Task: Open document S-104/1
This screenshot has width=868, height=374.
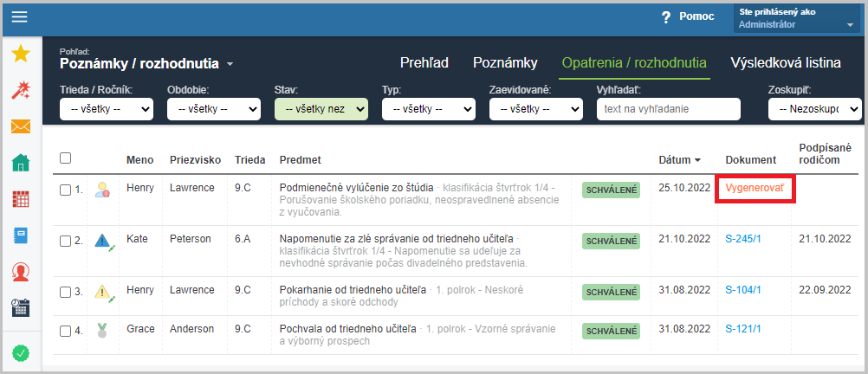Action: 743,290
